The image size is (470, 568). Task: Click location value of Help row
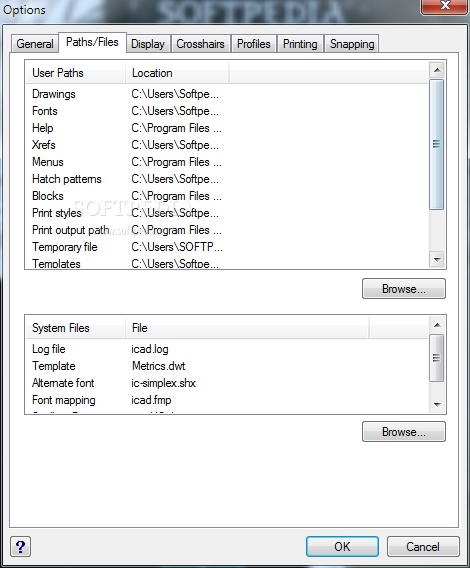[176, 128]
